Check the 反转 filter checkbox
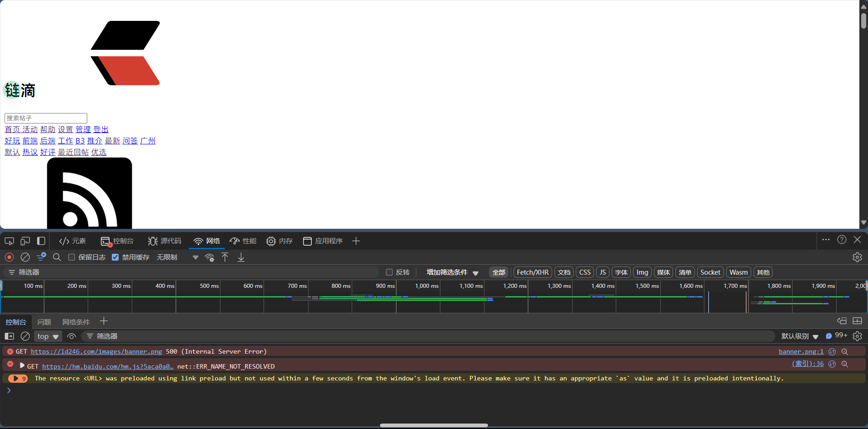 (389, 272)
